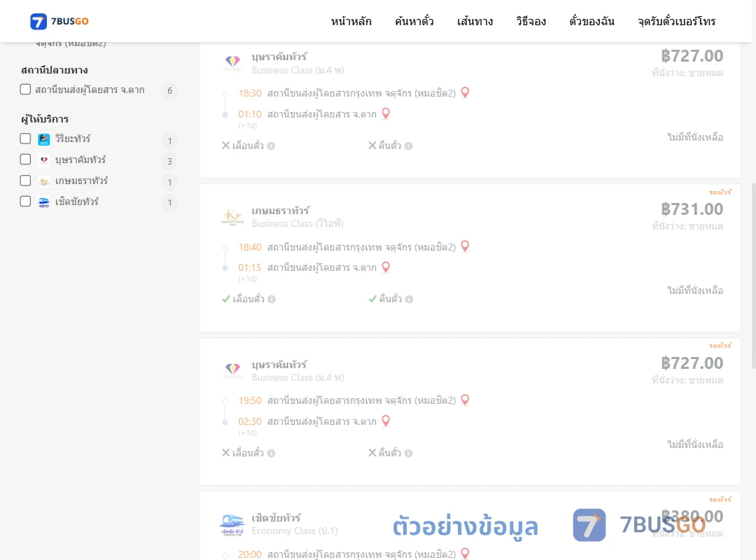Click the บุษราคัมทัวร์ gem logo on 19:50 trip

232,370
